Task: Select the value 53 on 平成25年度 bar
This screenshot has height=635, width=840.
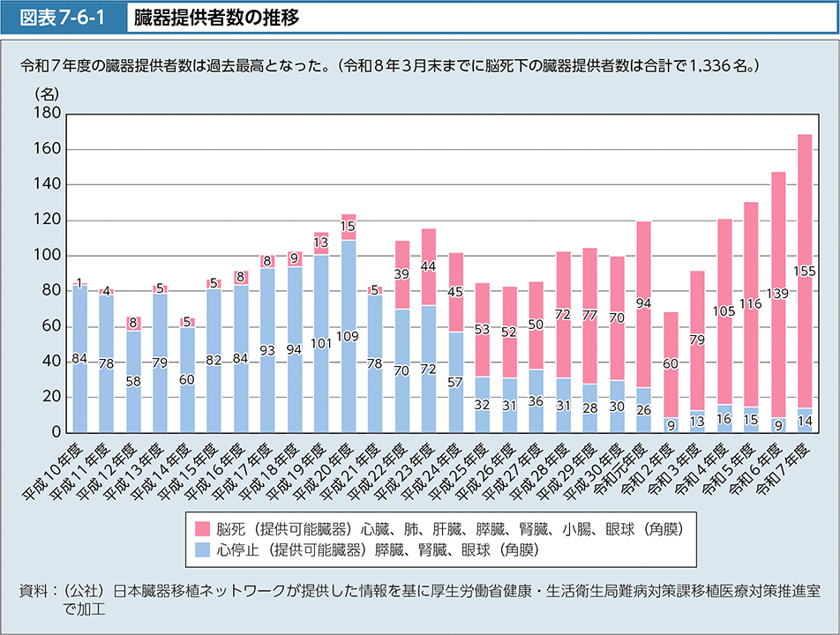Action: pyautogui.click(x=482, y=329)
